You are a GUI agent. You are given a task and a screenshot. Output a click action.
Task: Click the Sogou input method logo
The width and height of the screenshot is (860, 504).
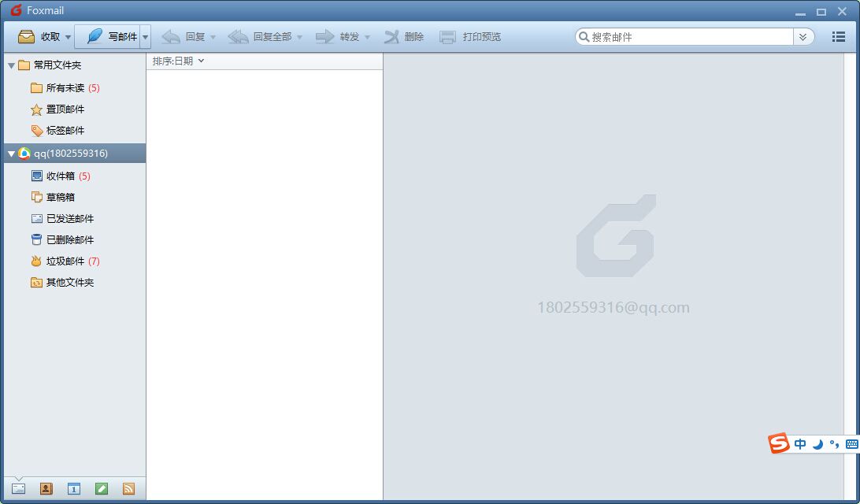(x=779, y=444)
